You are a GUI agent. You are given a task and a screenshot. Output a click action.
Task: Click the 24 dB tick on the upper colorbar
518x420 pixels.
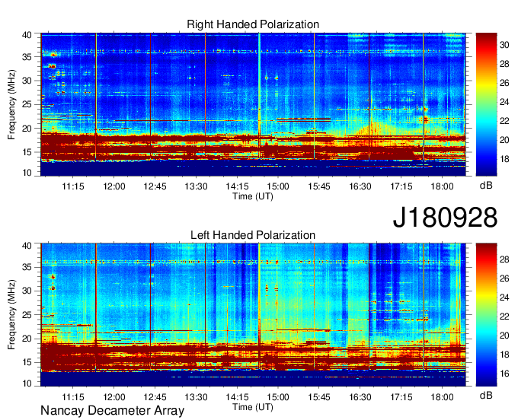504,102
